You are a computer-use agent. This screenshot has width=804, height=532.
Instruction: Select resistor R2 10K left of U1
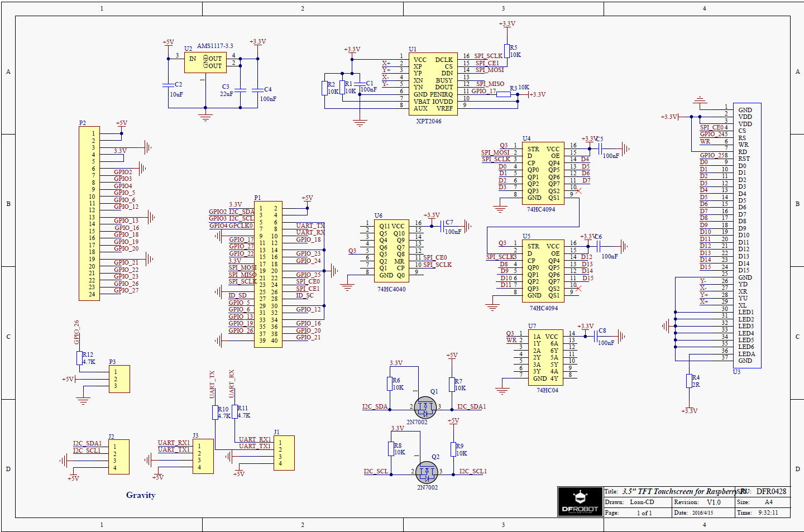click(324, 88)
